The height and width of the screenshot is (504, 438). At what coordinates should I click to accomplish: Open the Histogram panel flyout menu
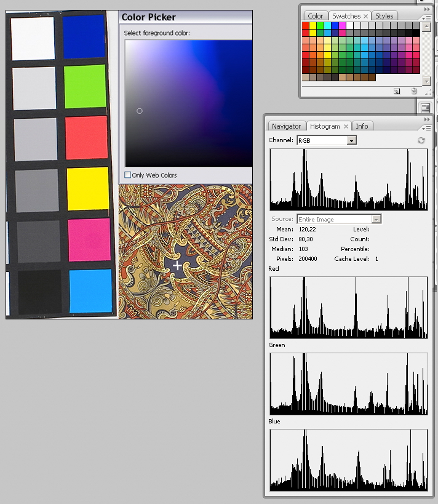[x=426, y=128]
